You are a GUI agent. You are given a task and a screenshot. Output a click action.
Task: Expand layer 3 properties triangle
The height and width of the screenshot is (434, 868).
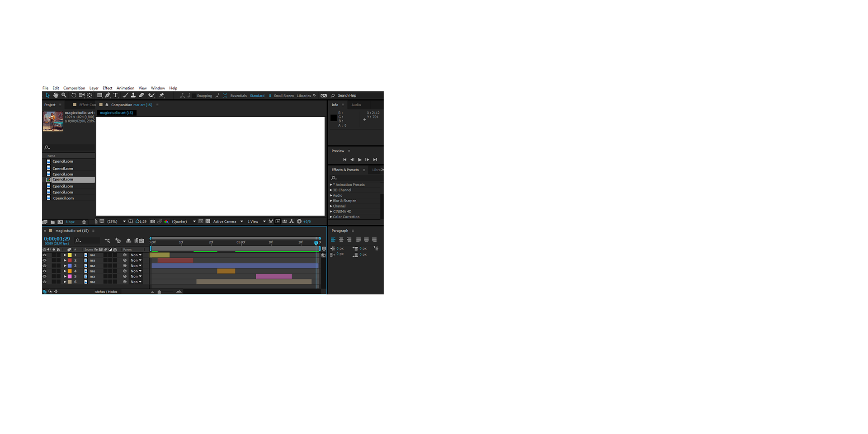(65, 266)
